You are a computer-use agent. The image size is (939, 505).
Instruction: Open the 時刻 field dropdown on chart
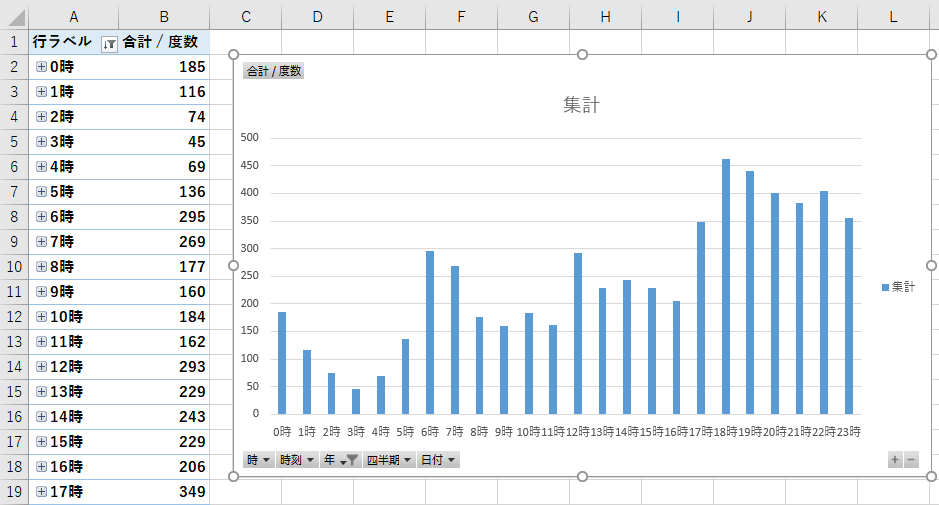(x=297, y=460)
